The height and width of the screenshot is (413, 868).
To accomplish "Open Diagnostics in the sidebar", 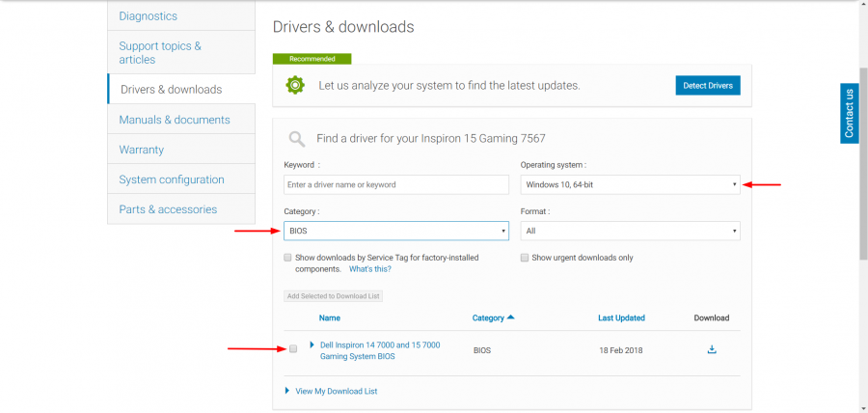I will tap(148, 16).
